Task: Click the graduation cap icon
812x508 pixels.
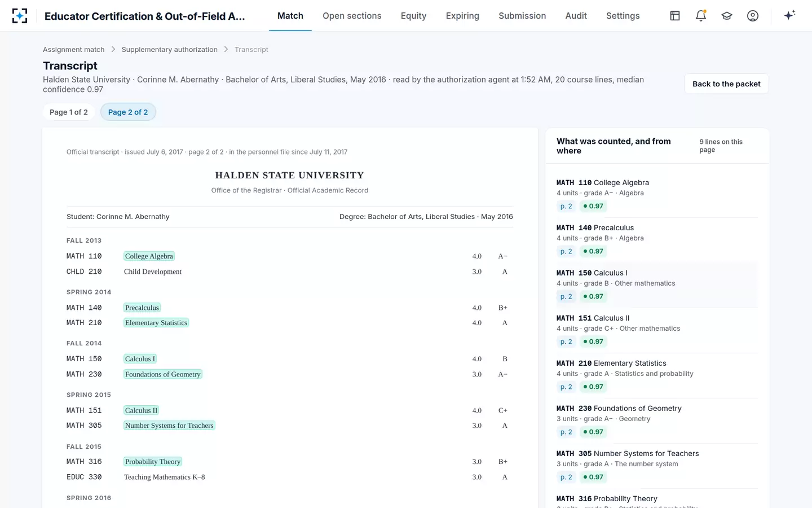Action: click(x=727, y=16)
